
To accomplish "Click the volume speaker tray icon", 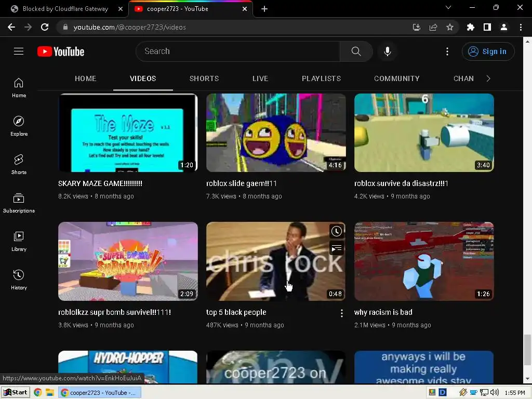I will tap(495, 393).
